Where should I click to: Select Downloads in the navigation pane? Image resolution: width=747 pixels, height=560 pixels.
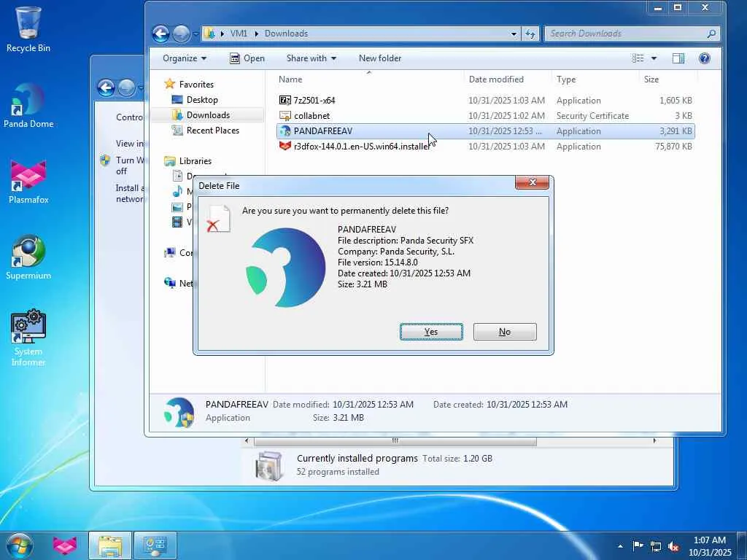[208, 114]
